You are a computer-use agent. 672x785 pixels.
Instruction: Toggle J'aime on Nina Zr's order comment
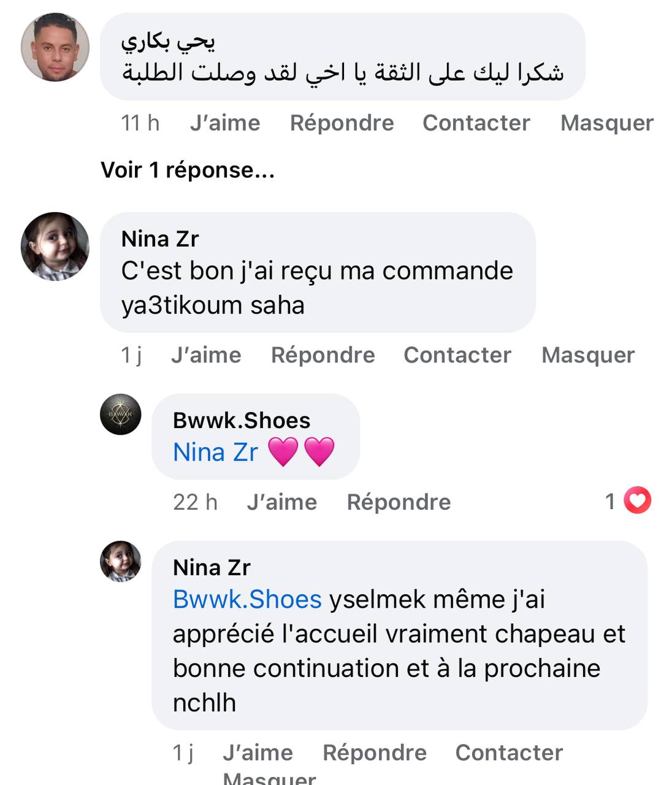[x=206, y=354]
